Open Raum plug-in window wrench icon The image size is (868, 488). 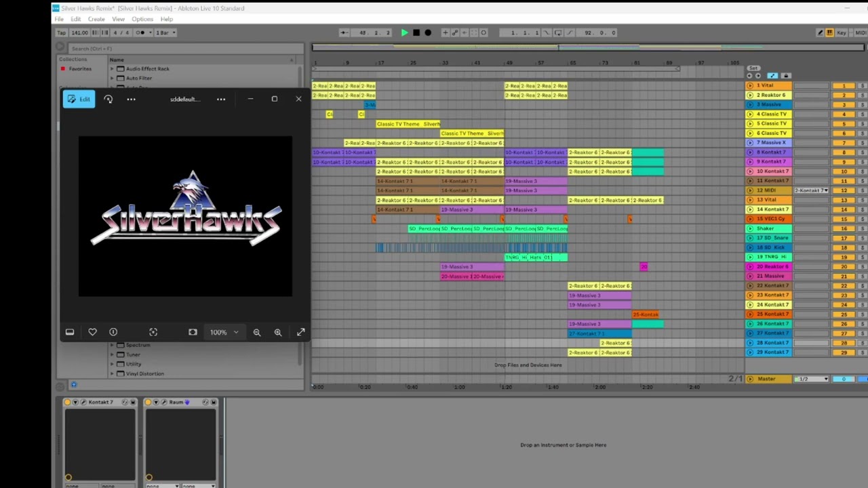point(163,403)
